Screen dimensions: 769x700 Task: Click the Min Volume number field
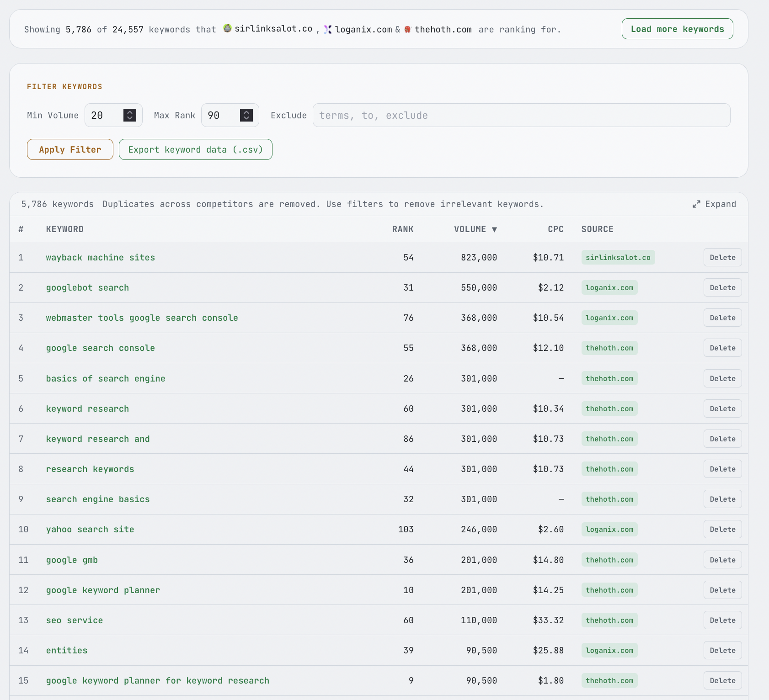[x=105, y=115]
